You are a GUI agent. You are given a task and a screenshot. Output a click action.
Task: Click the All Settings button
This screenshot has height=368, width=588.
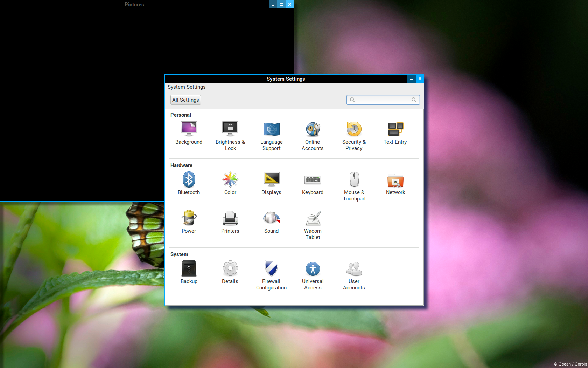pyautogui.click(x=185, y=100)
